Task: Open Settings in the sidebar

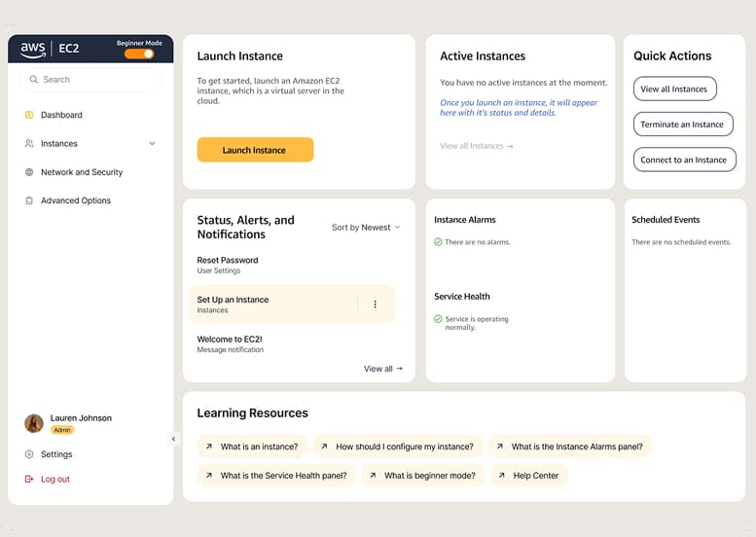Action: click(x=56, y=454)
